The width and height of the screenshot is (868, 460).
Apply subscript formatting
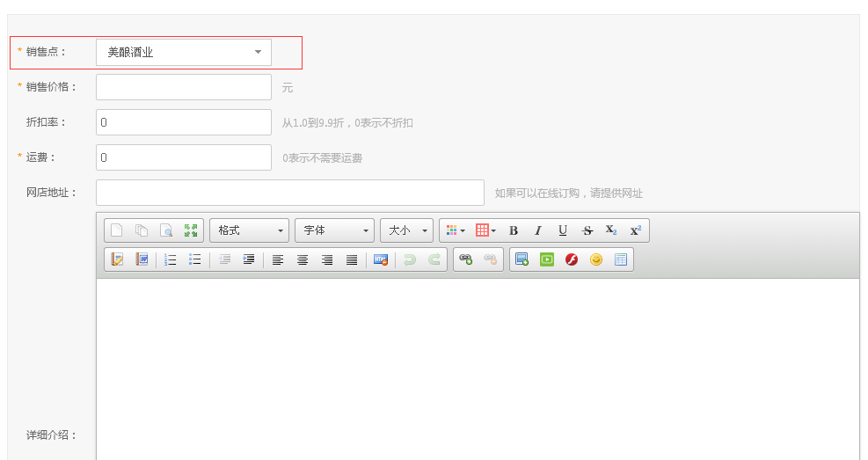611,230
